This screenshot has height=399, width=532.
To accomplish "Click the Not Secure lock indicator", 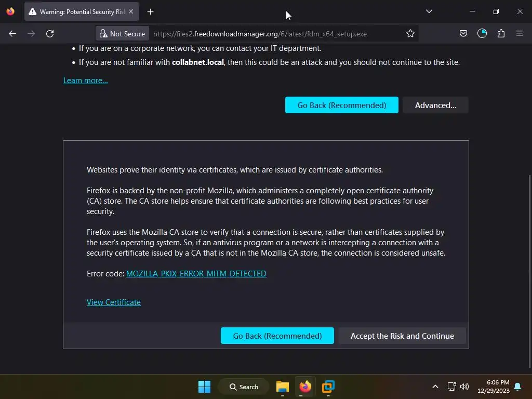I will 123,34.
